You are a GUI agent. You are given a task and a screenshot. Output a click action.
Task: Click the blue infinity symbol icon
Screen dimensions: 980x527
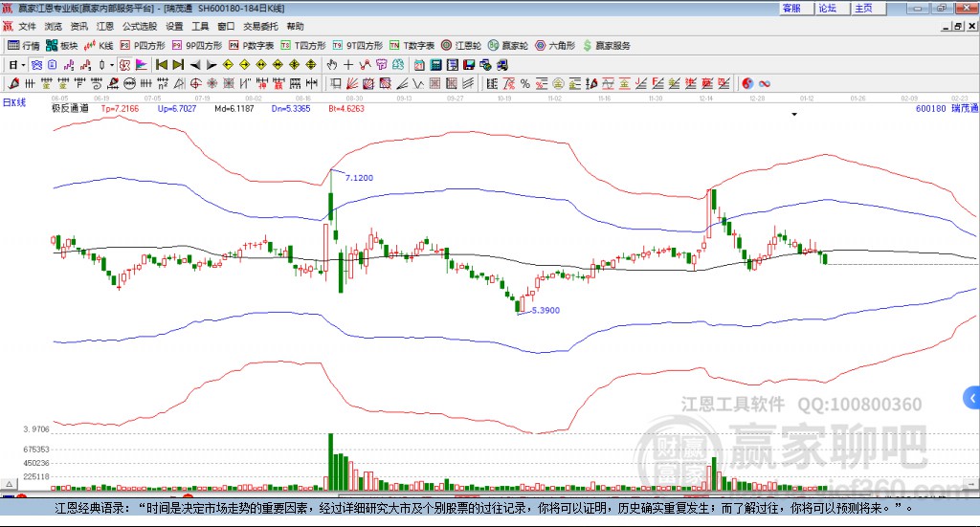(x=765, y=83)
